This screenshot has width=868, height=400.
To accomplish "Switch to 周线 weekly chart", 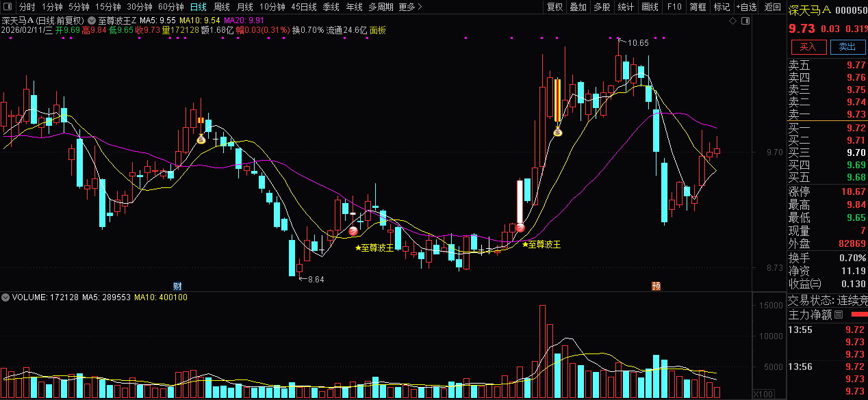I will (x=222, y=7).
